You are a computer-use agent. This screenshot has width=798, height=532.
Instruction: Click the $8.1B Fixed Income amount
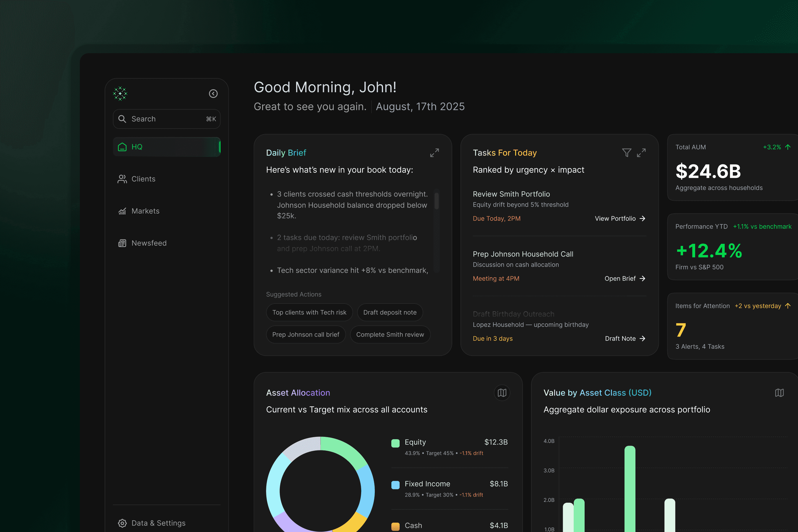click(498, 484)
